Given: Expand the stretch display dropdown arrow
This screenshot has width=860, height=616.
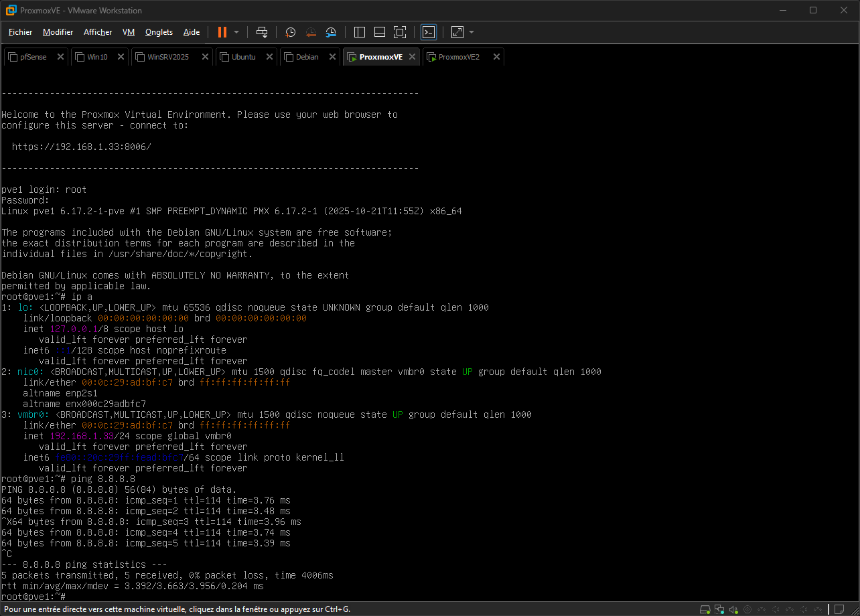Looking at the screenshot, I should tap(472, 32).
